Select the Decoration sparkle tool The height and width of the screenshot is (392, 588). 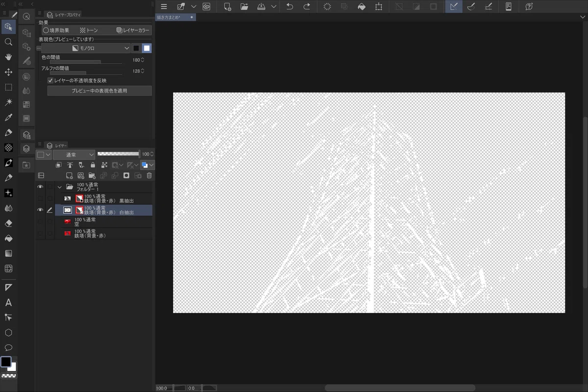8,193
